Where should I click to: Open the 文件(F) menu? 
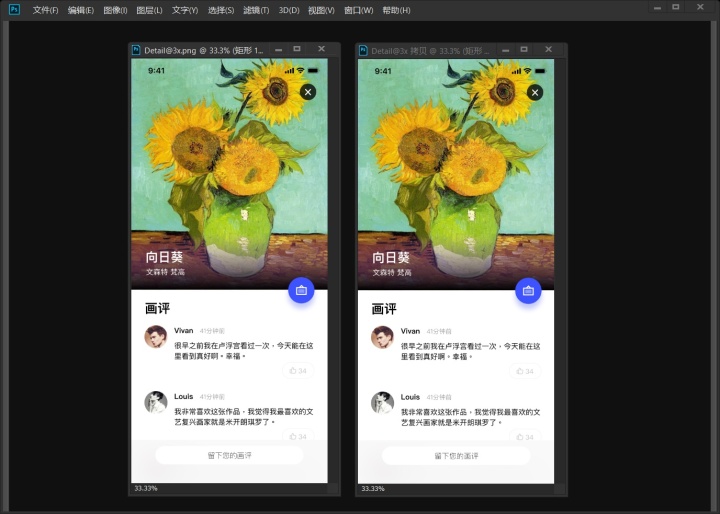click(x=45, y=10)
